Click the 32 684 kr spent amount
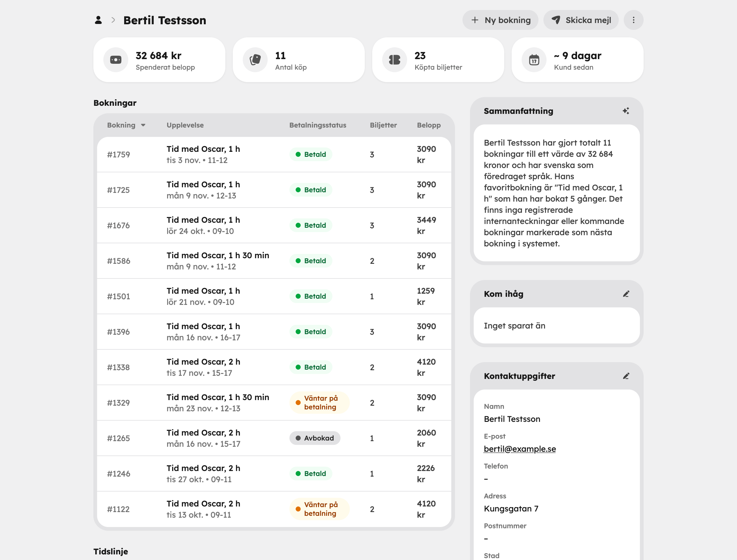Screen dimensions: 737x560 (158, 55)
